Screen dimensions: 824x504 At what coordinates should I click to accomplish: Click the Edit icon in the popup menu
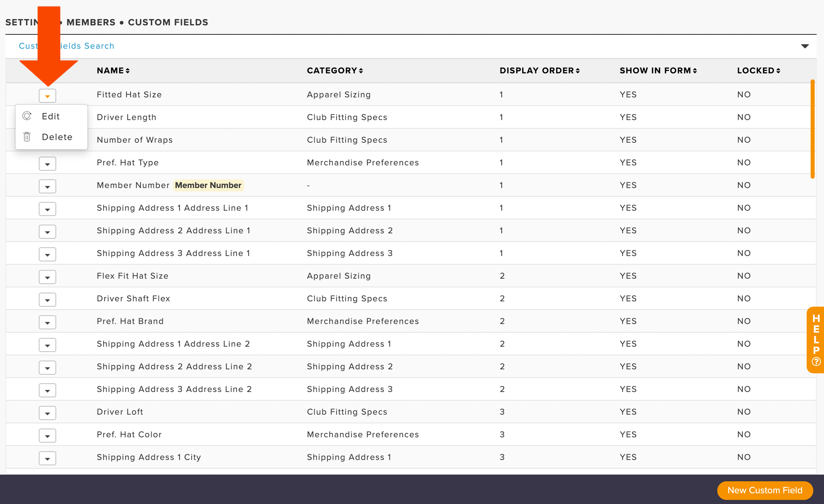[27, 116]
